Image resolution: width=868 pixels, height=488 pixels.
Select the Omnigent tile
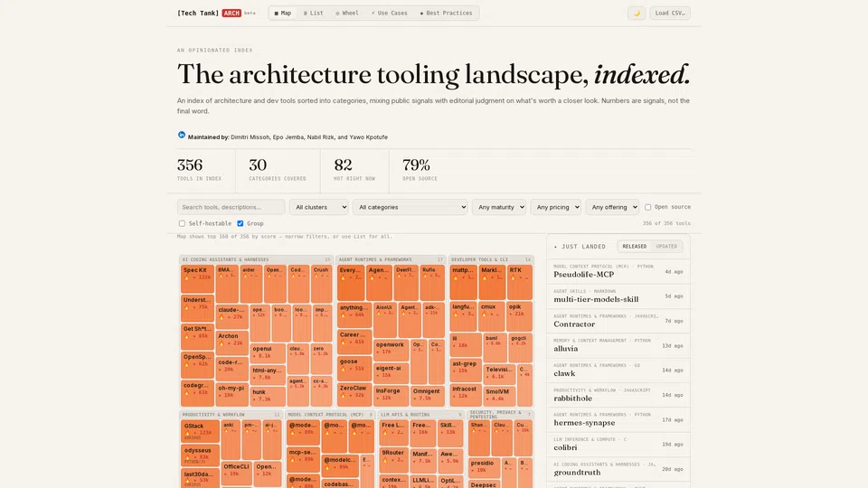(428, 396)
